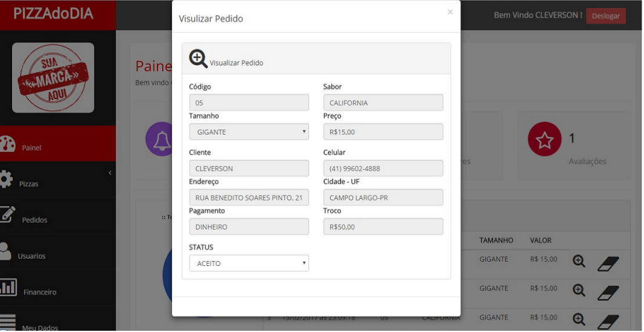
Task: View first order with magnifier icon
Action: (x=579, y=261)
